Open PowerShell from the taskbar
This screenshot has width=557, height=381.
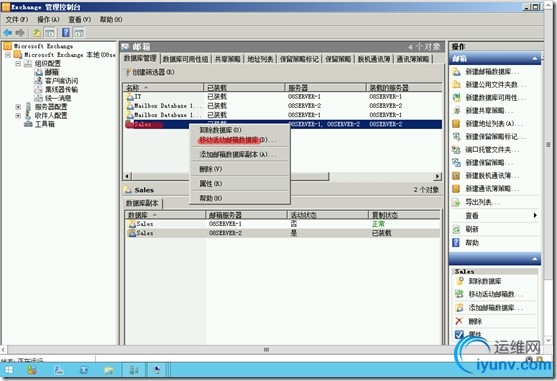(x=84, y=370)
